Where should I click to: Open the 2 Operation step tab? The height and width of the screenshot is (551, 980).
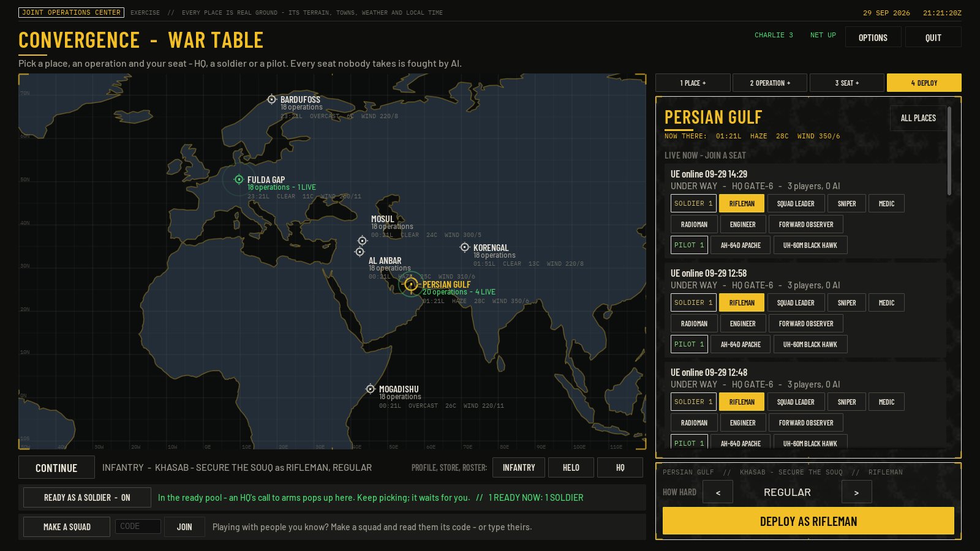770,83
